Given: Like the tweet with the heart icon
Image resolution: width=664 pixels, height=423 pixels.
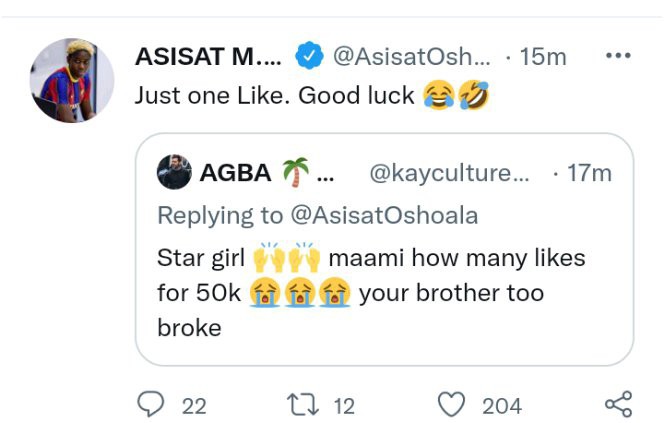Looking at the screenshot, I should [x=451, y=404].
